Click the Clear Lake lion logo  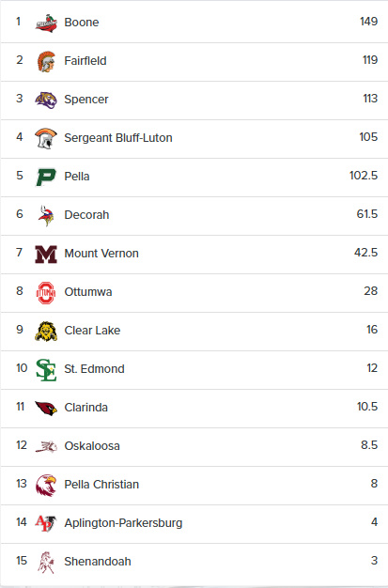coord(46,332)
